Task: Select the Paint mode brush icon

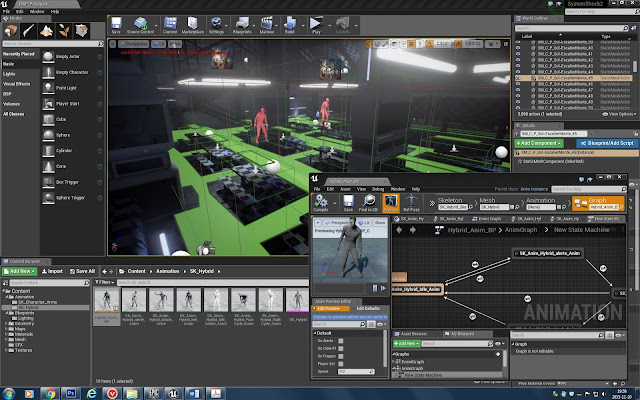Action: pyautogui.click(x=28, y=31)
